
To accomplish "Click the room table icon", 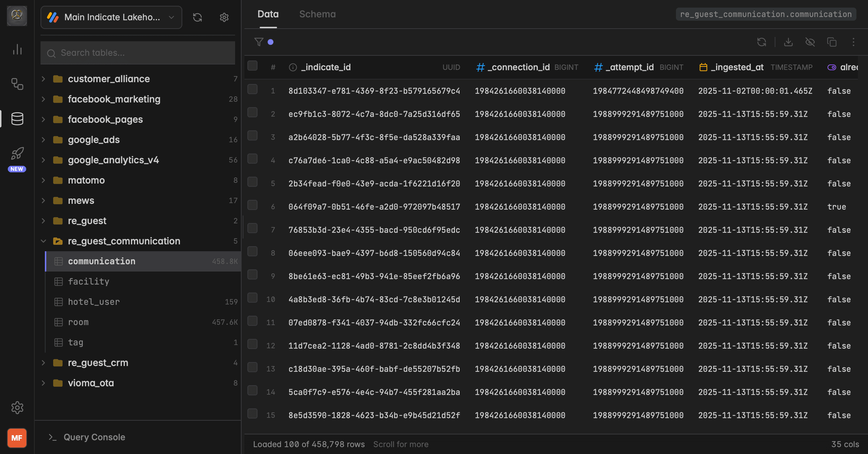I will coord(59,322).
